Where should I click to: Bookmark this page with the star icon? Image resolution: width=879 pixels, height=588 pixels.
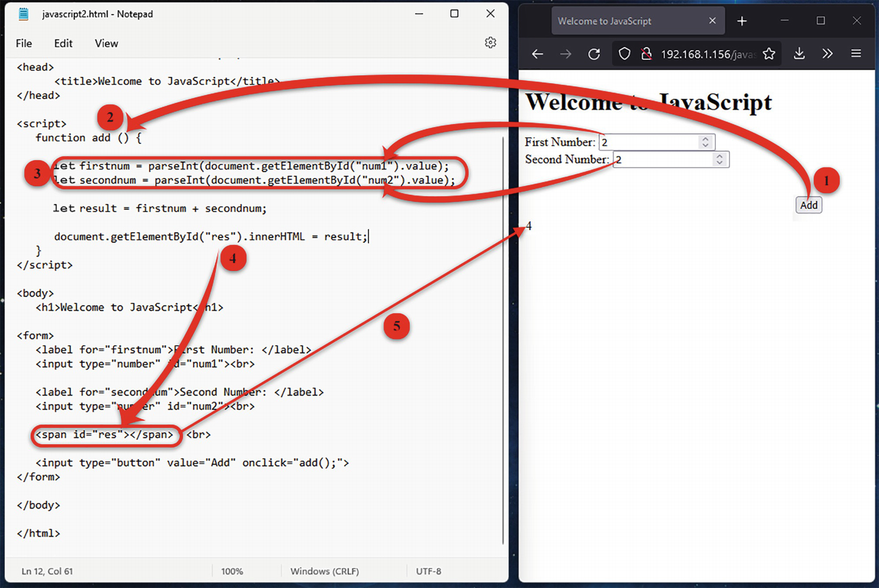769,54
